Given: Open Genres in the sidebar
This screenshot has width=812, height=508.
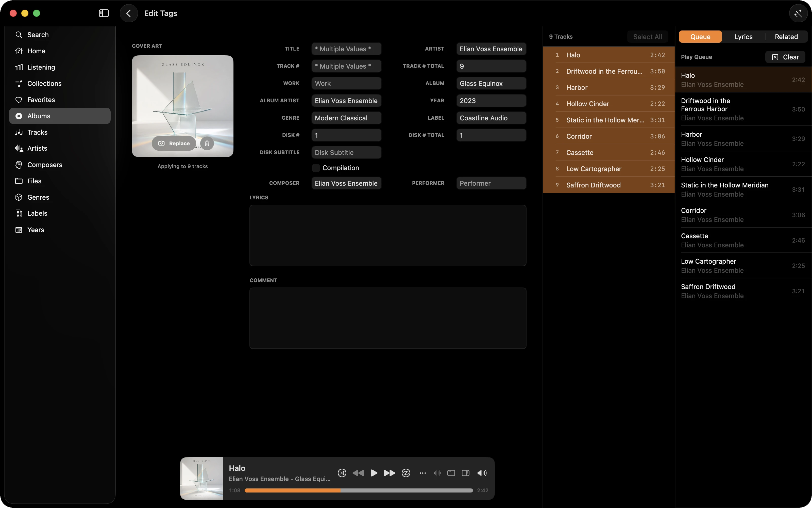Looking at the screenshot, I should (x=60, y=197).
